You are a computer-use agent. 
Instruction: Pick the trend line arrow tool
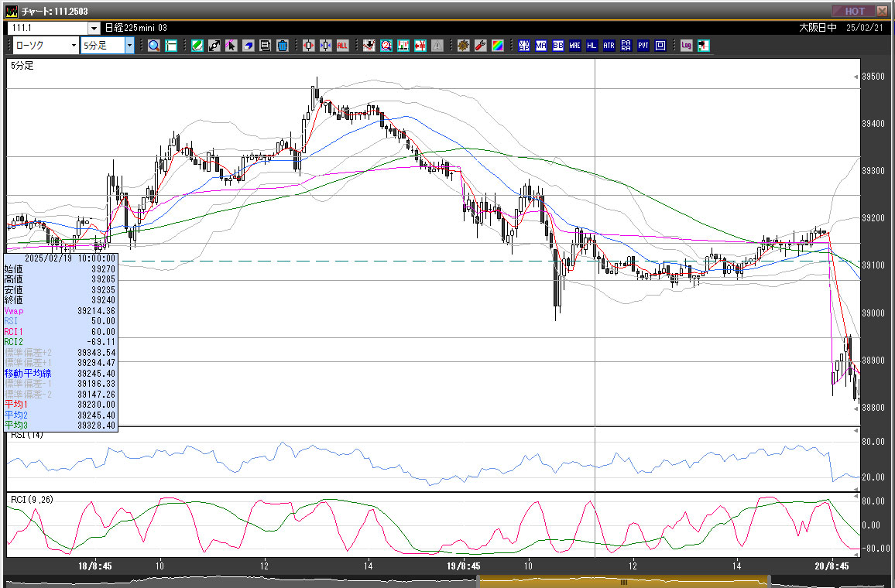pos(214,46)
